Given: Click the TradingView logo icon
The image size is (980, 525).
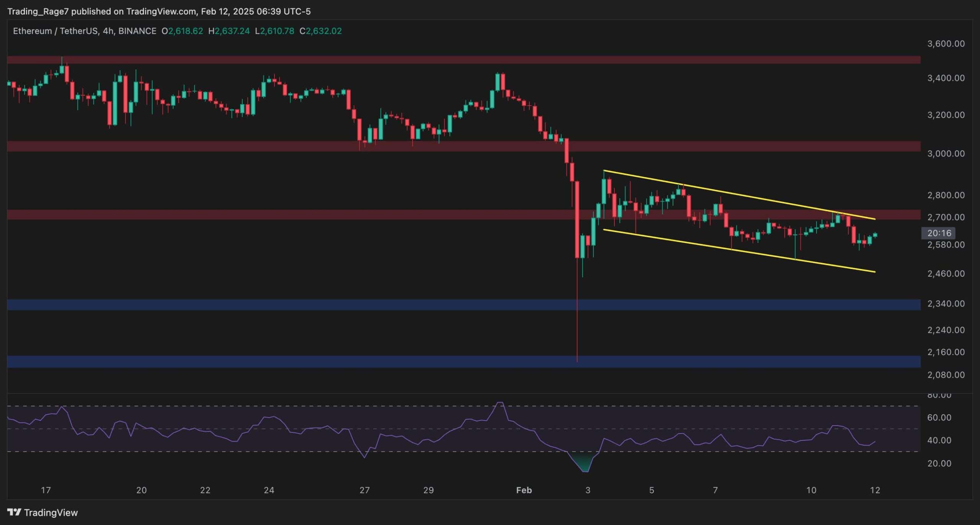Looking at the screenshot, I should coord(14,512).
